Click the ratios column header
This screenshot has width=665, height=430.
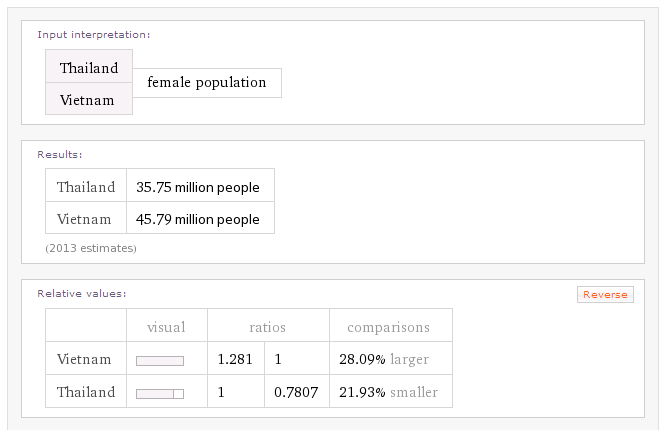tap(268, 327)
